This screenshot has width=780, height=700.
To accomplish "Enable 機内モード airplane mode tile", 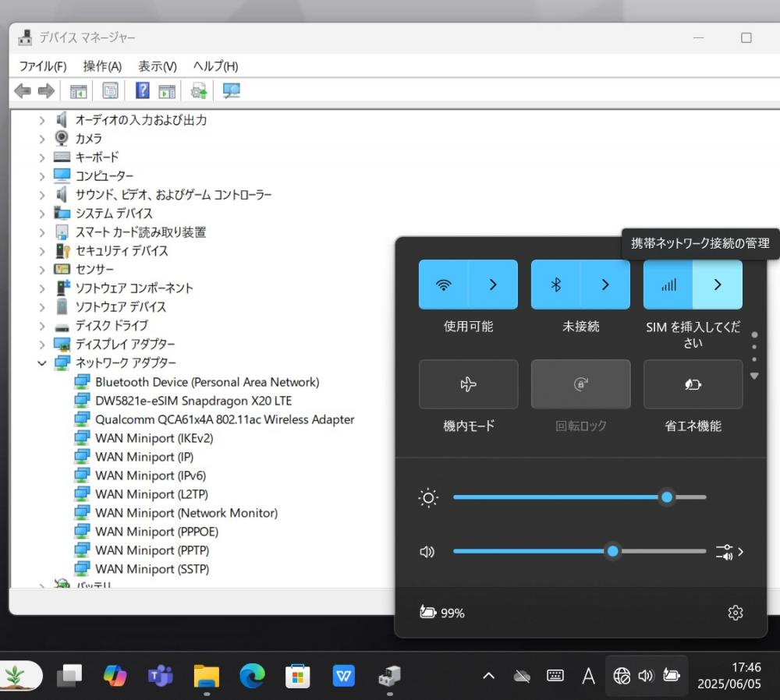I will coord(468,384).
